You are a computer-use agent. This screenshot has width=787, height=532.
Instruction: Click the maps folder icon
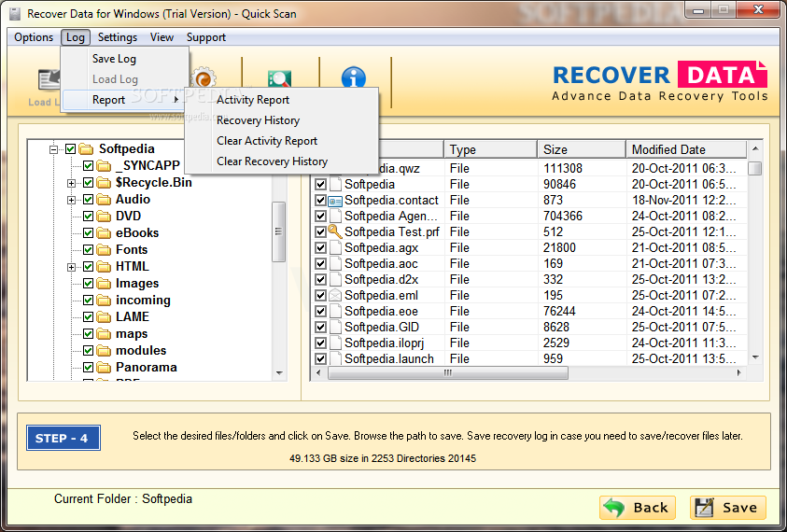pyautogui.click(x=104, y=334)
